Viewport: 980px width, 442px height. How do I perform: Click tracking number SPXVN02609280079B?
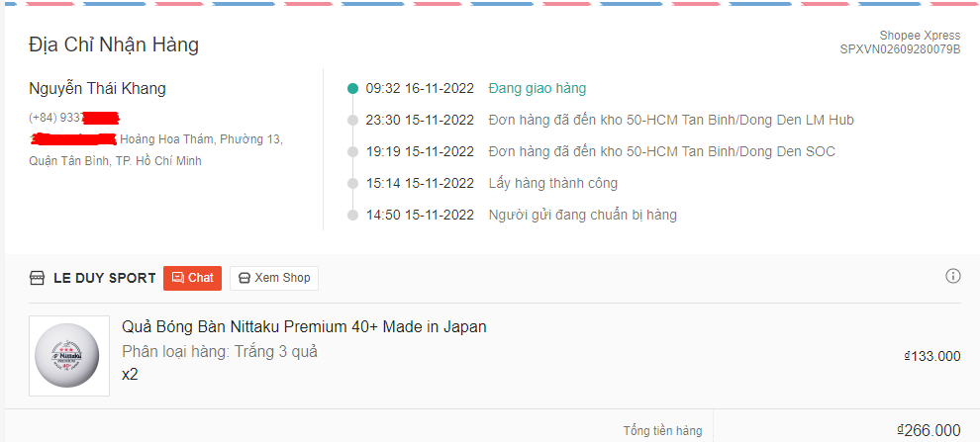coord(900,49)
